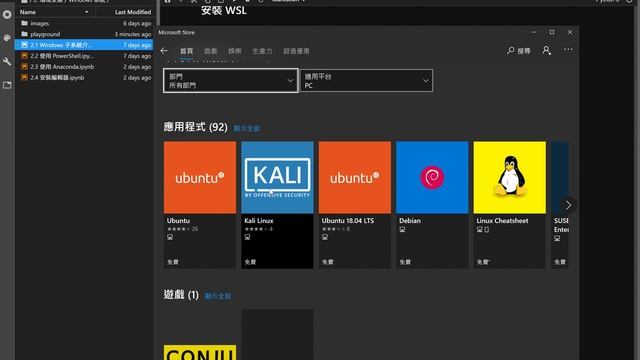
Task: Maximize the Microsoft Store window
Action: pyautogui.click(x=552, y=32)
